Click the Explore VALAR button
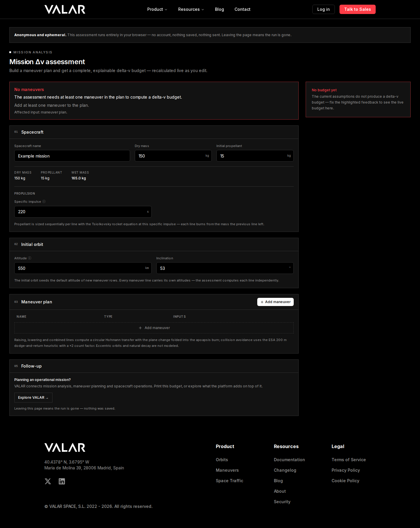 point(33,398)
